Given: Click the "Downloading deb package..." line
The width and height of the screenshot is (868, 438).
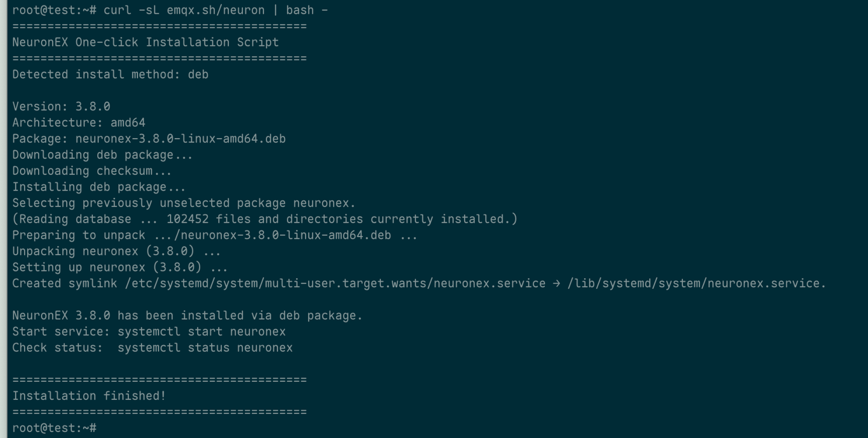Looking at the screenshot, I should (102, 154).
